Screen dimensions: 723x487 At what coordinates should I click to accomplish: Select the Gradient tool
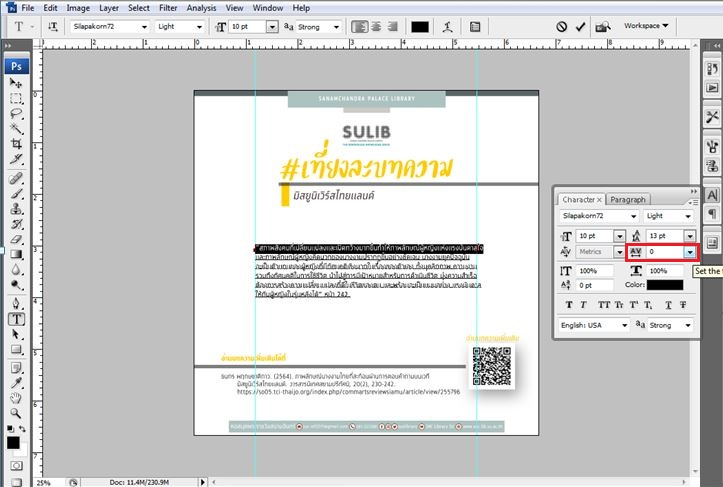click(x=16, y=254)
